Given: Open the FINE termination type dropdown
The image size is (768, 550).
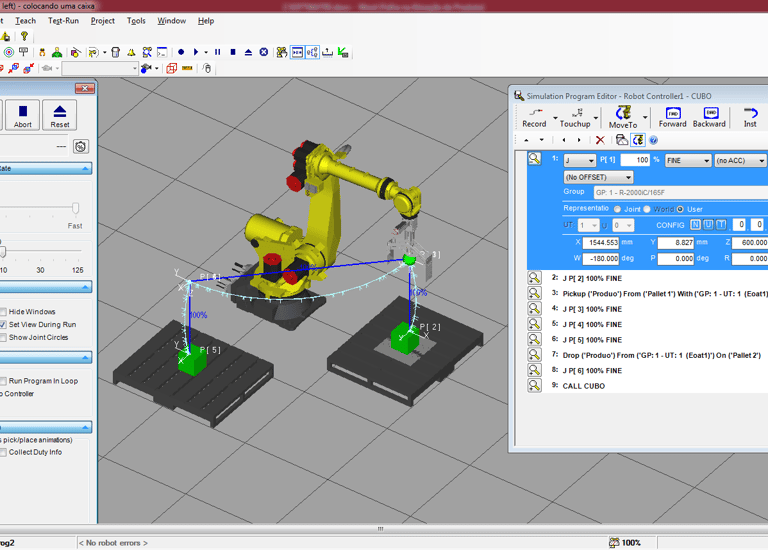Looking at the screenshot, I should click(688, 160).
